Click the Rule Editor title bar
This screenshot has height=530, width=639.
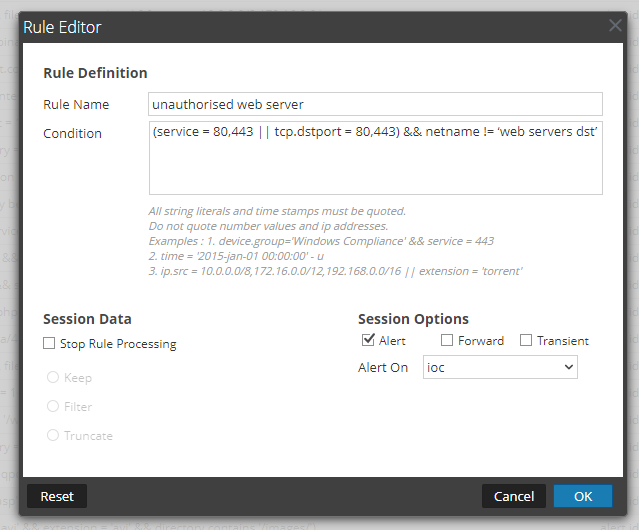pyautogui.click(x=300, y=26)
